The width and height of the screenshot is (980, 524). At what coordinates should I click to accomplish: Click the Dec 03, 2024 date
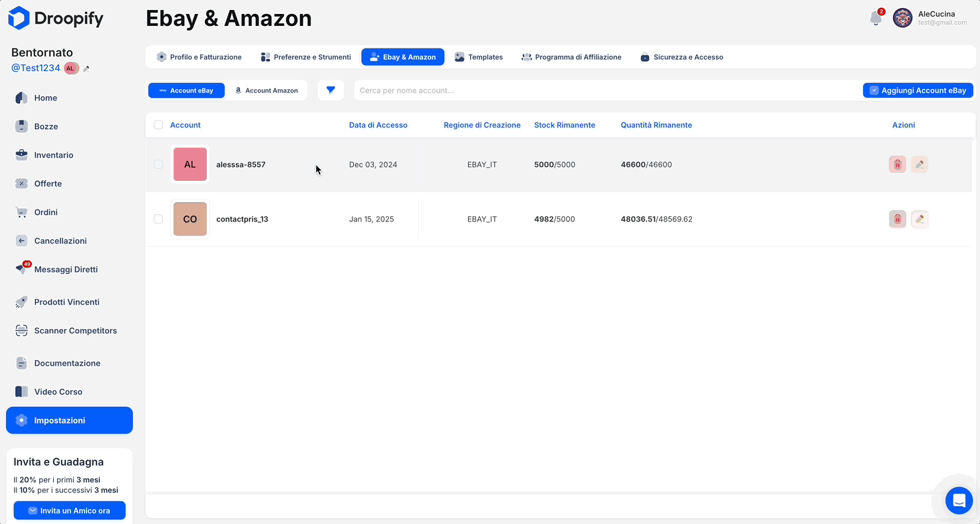[373, 164]
